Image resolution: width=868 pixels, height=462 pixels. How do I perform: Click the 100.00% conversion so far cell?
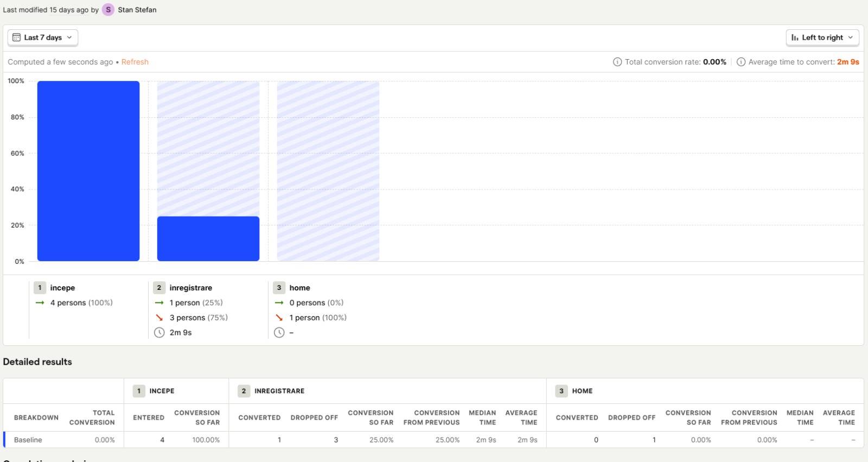(x=206, y=440)
